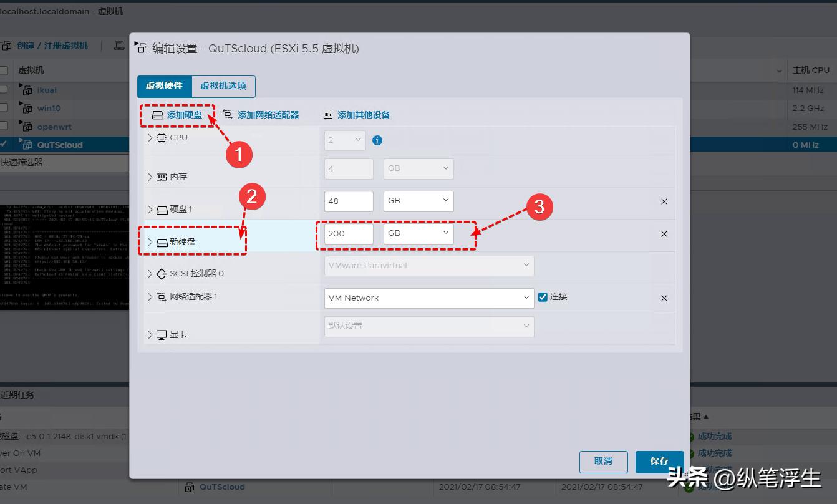Image resolution: width=837 pixels, height=504 pixels.
Task: Remove the 新硬盘 using its X icon
Action: click(x=664, y=234)
